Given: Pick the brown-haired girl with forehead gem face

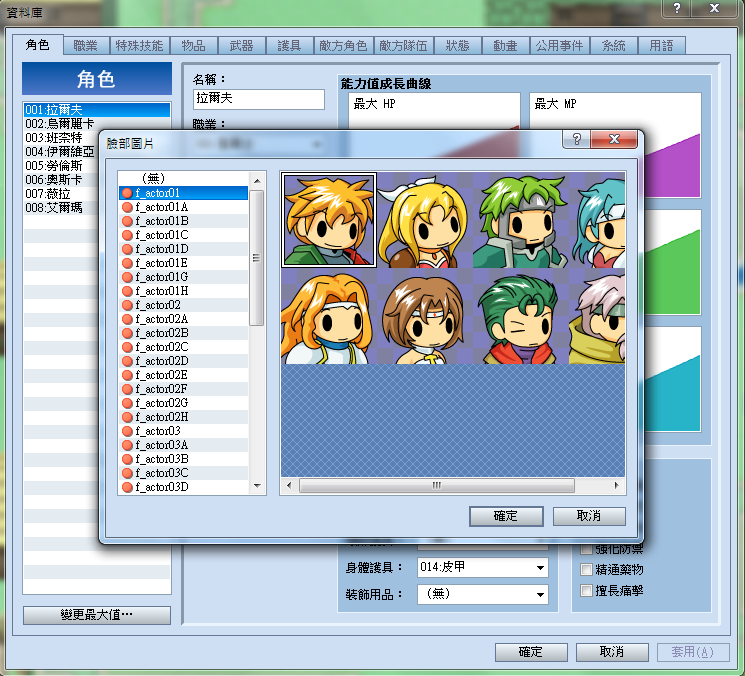Looking at the screenshot, I should (424, 316).
